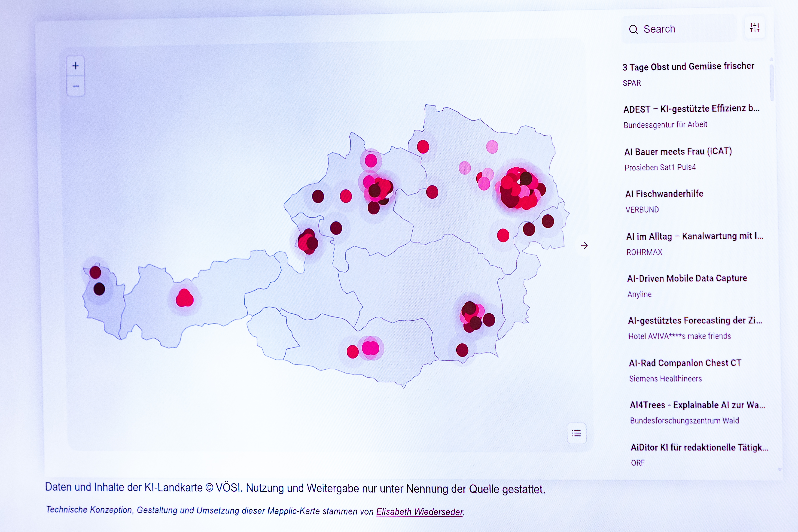Follow the Elisabeth Wiederseder link
Screen dimensions: 798x532
419,511
